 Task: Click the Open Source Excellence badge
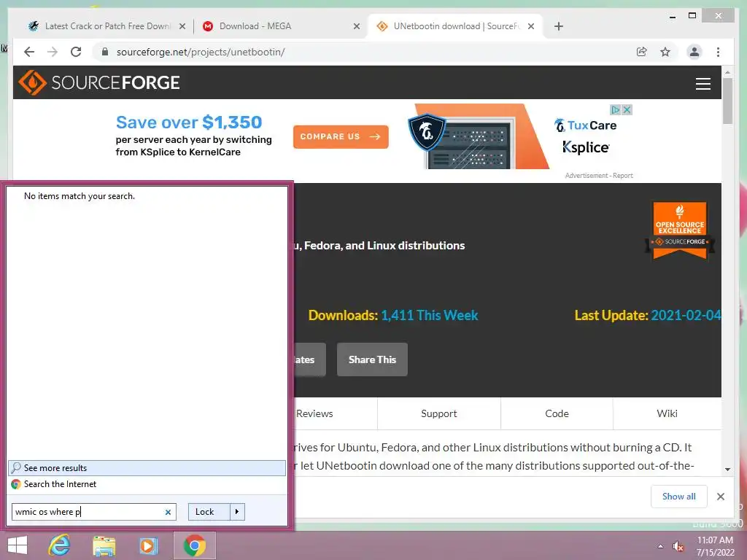680,231
